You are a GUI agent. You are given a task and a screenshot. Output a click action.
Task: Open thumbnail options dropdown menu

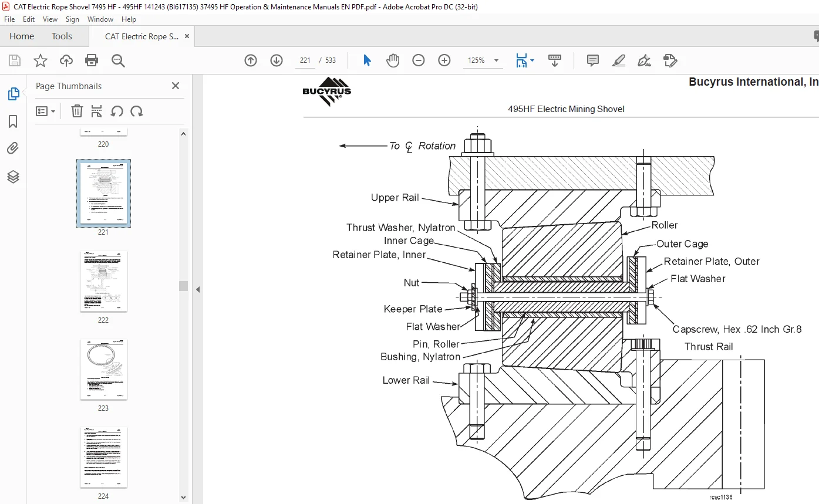point(45,111)
